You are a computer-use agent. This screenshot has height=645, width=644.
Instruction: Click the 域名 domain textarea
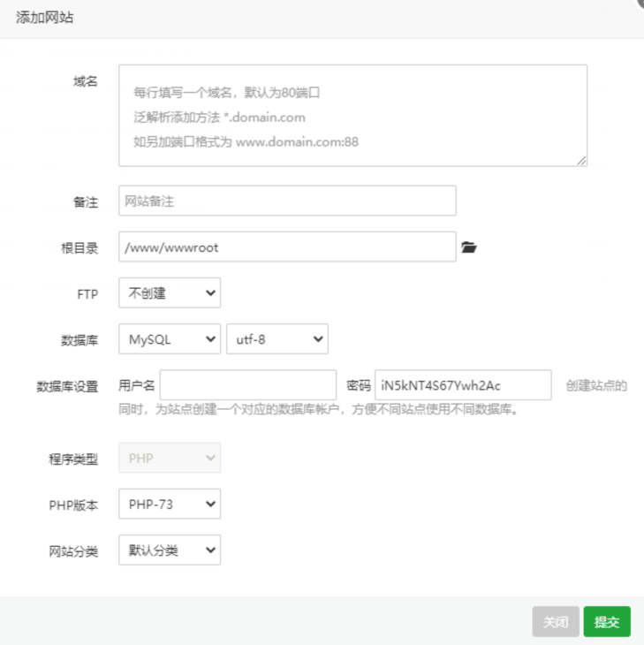tap(352, 116)
